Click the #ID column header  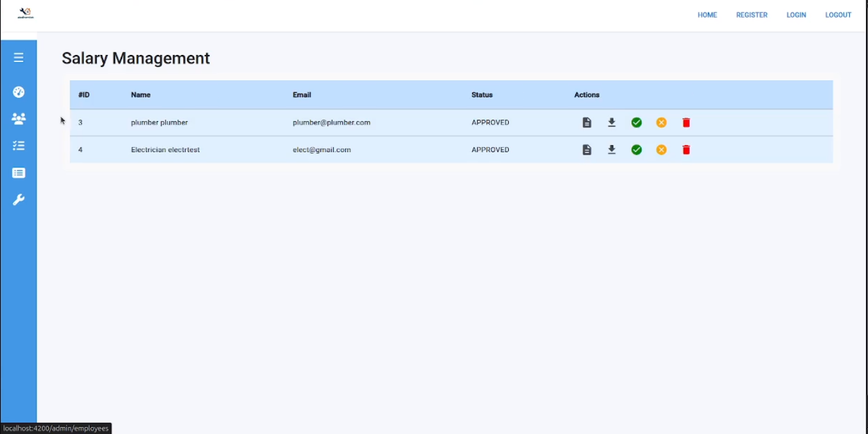pos(84,95)
